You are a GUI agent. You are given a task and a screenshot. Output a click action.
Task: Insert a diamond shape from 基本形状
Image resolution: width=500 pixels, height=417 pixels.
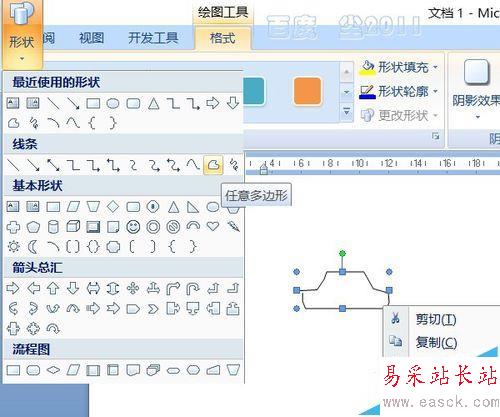pos(113,207)
